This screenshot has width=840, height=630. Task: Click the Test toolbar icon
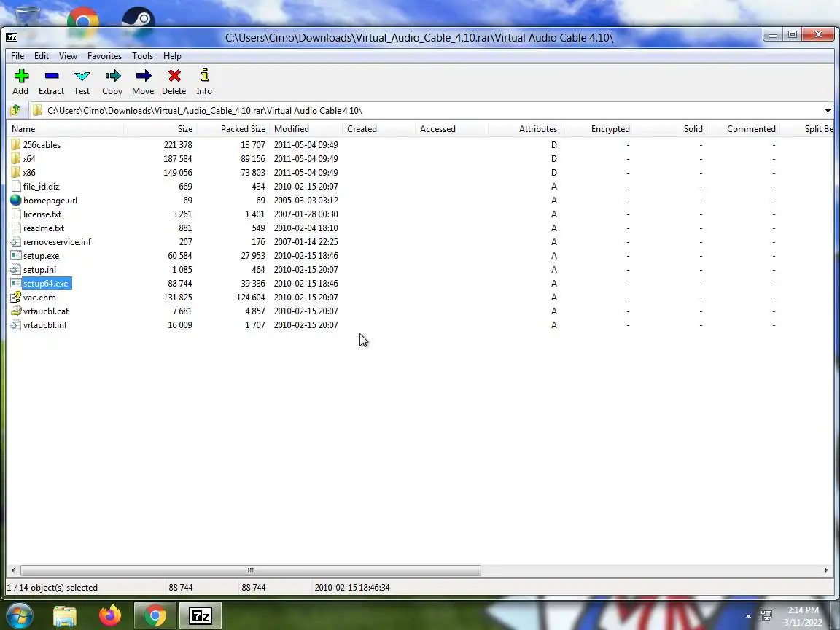[82, 76]
